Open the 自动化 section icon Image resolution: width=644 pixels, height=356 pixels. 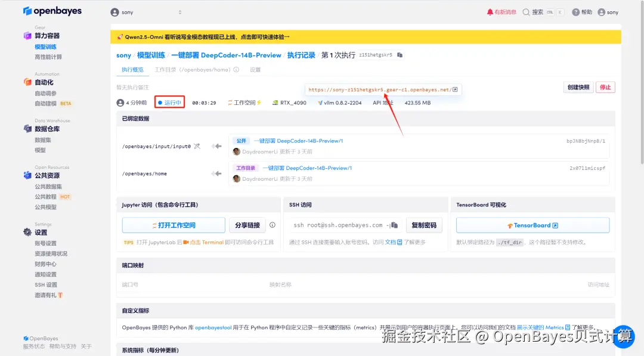[27, 82]
